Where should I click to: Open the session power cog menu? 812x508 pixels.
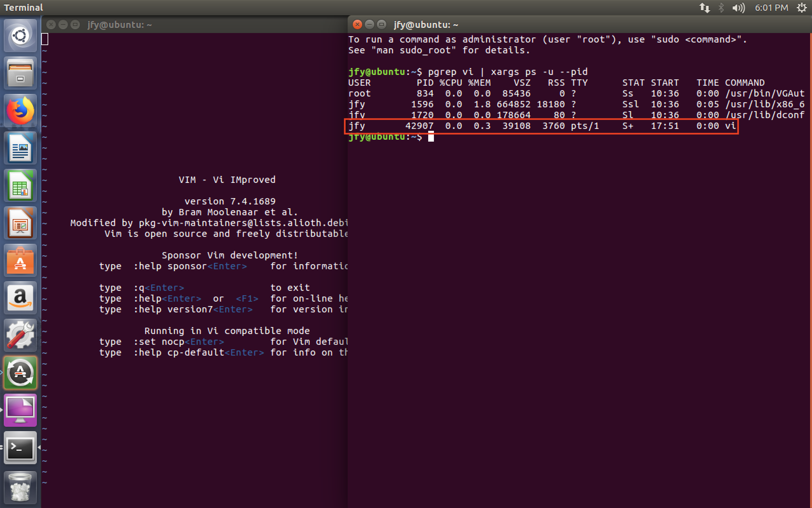coord(802,7)
